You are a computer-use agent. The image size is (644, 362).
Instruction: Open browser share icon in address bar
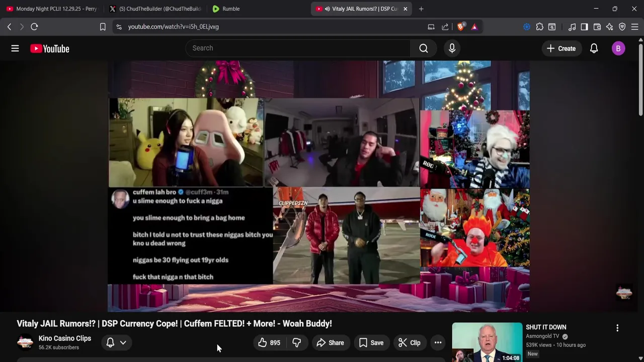pos(445,27)
